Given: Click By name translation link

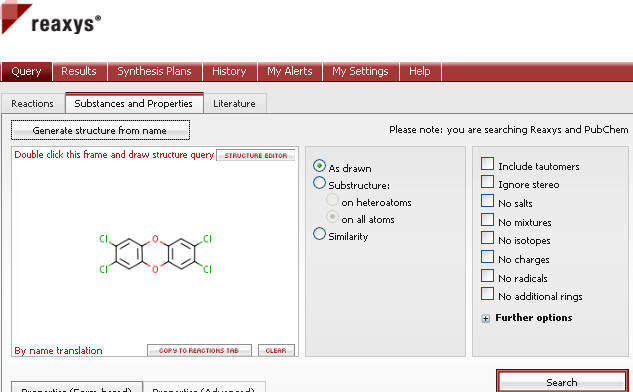Looking at the screenshot, I should coord(58,350).
